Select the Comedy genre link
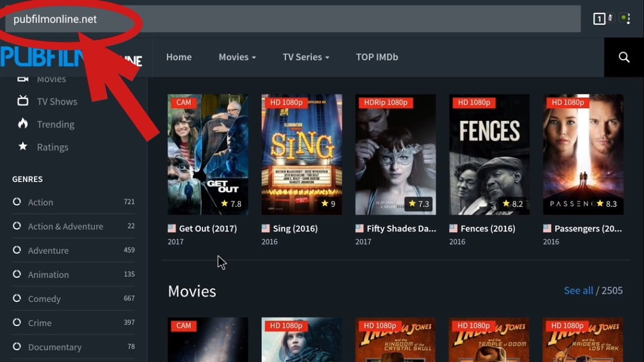Screen dimensions: 644x362 44,299
